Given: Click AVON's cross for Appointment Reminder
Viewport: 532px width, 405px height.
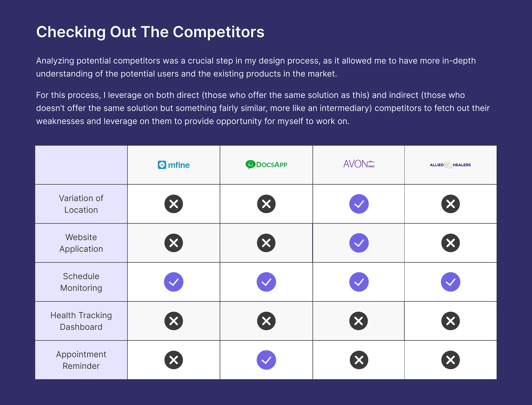Looking at the screenshot, I should tap(359, 360).
